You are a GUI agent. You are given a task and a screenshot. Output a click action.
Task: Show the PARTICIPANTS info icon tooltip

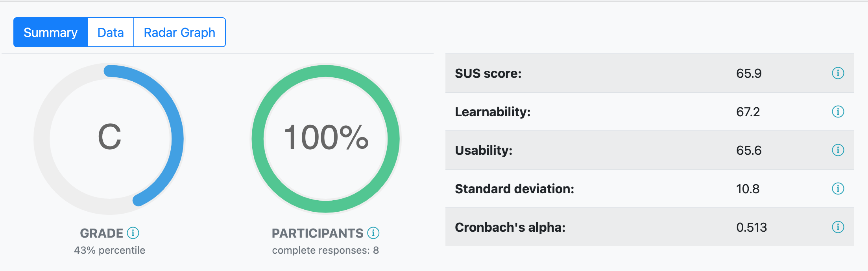(x=373, y=233)
